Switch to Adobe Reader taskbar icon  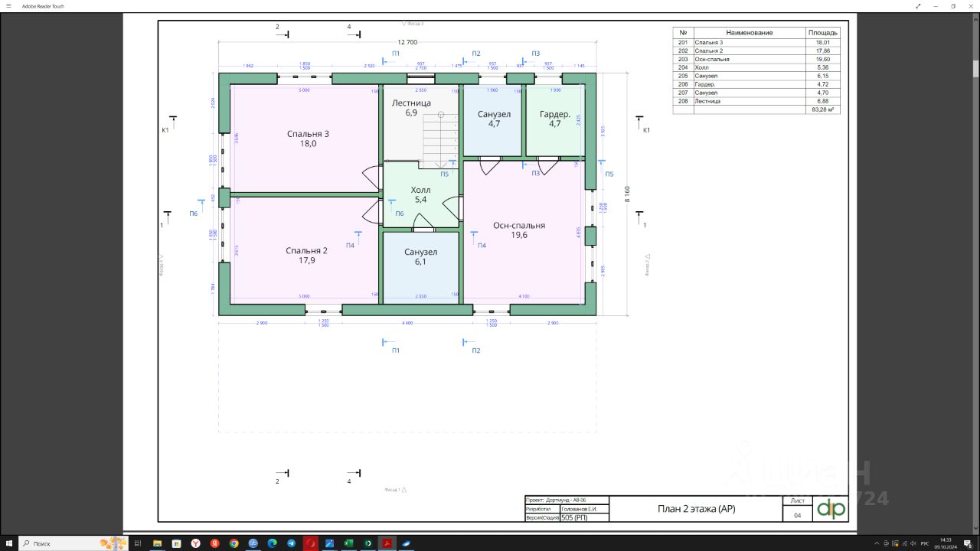coord(387,543)
